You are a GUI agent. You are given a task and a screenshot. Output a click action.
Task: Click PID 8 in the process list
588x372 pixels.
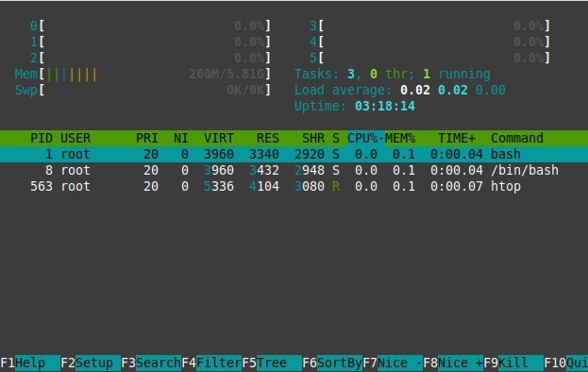(x=49, y=170)
